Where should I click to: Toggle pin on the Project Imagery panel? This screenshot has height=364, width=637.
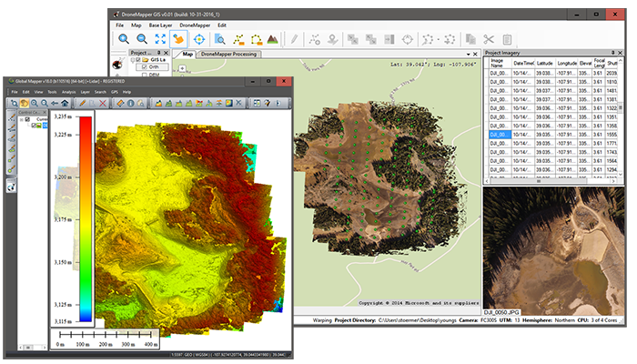[x=613, y=53]
